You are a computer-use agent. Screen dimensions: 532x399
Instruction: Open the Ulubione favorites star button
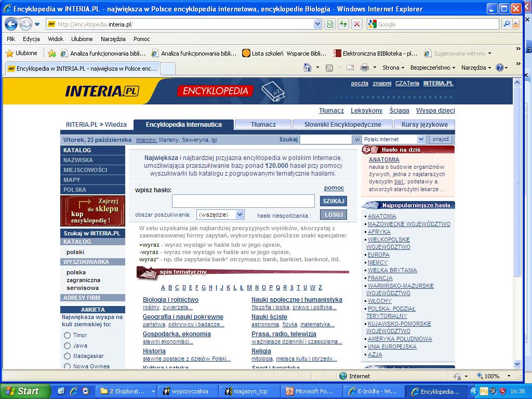(22, 53)
